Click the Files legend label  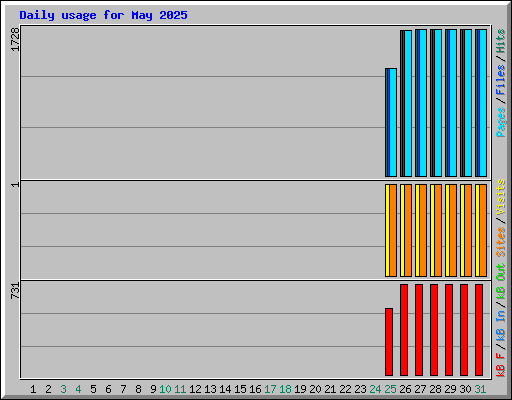(x=501, y=80)
